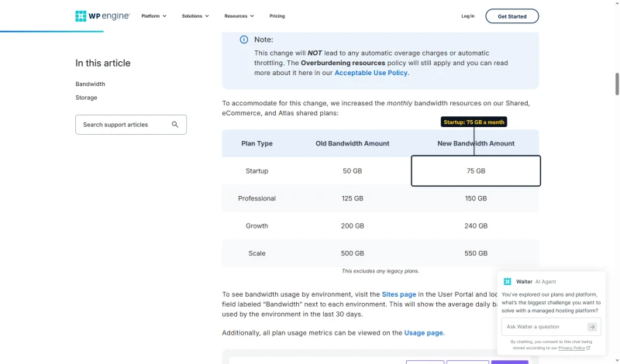Click the Old Bandwidth Amount header
The image size is (620, 364).
[353, 143]
